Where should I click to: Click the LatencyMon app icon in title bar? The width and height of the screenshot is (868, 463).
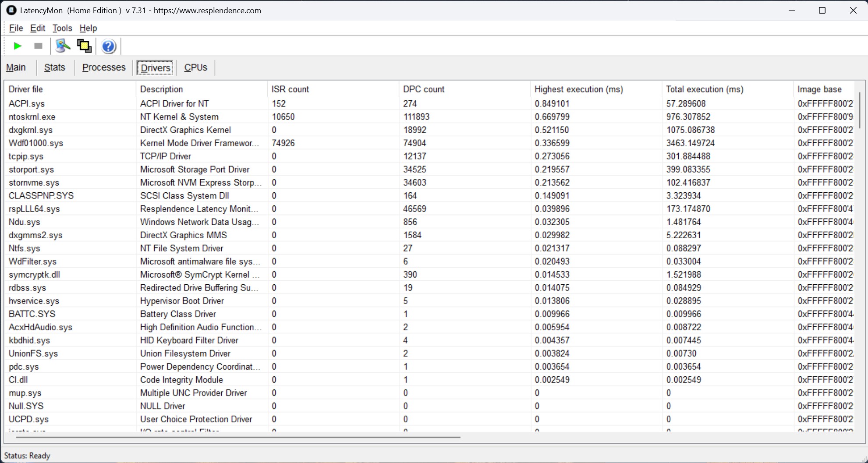(x=11, y=10)
